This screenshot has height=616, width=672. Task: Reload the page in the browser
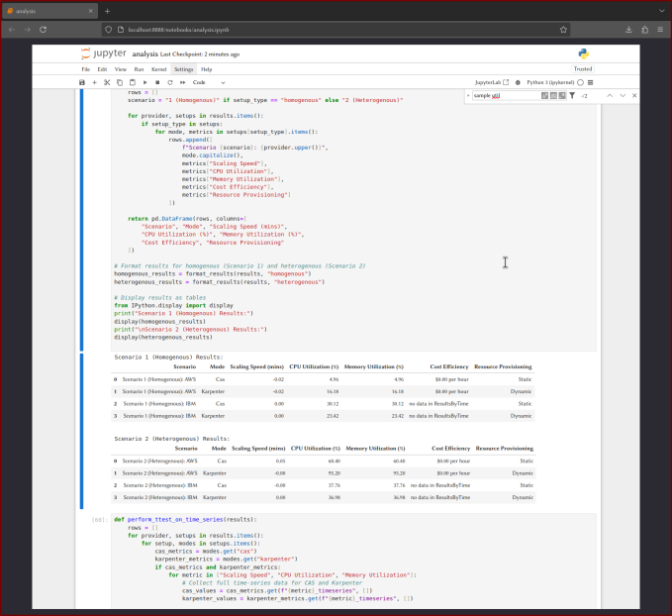(43, 30)
